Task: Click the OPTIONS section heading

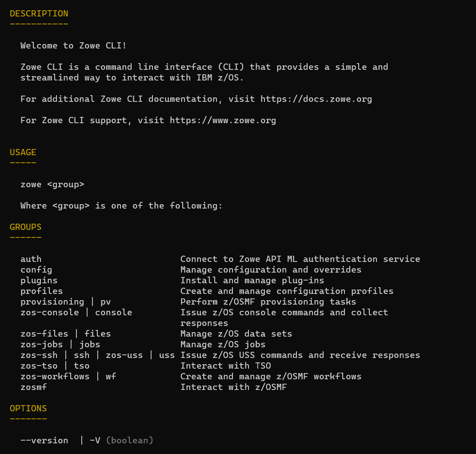Action: pos(28,408)
